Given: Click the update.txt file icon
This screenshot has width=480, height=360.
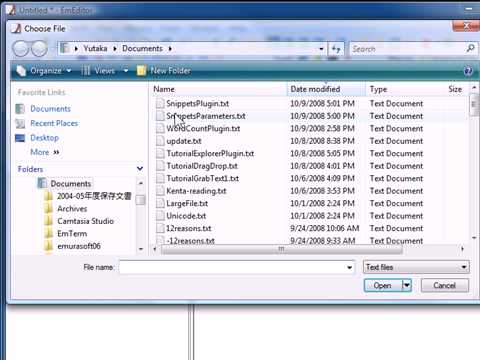Looking at the screenshot, I should pyautogui.click(x=160, y=141).
